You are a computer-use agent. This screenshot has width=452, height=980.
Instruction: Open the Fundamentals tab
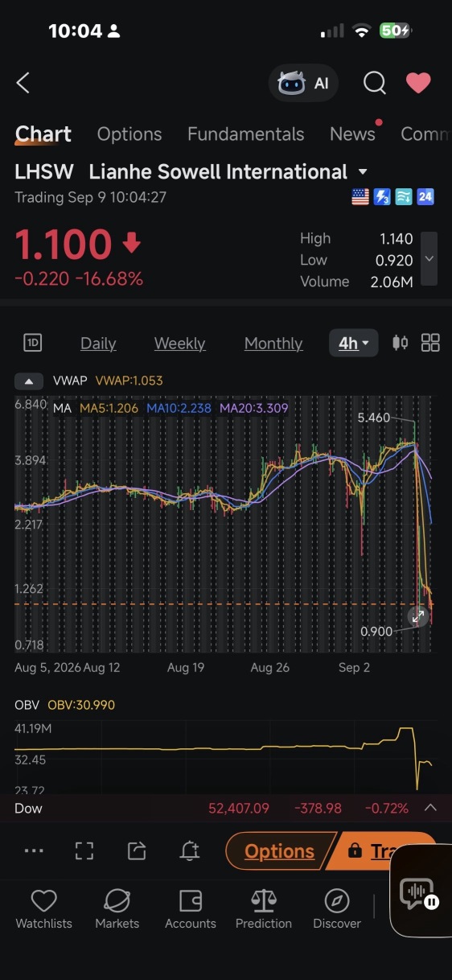[x=245, y=134]
